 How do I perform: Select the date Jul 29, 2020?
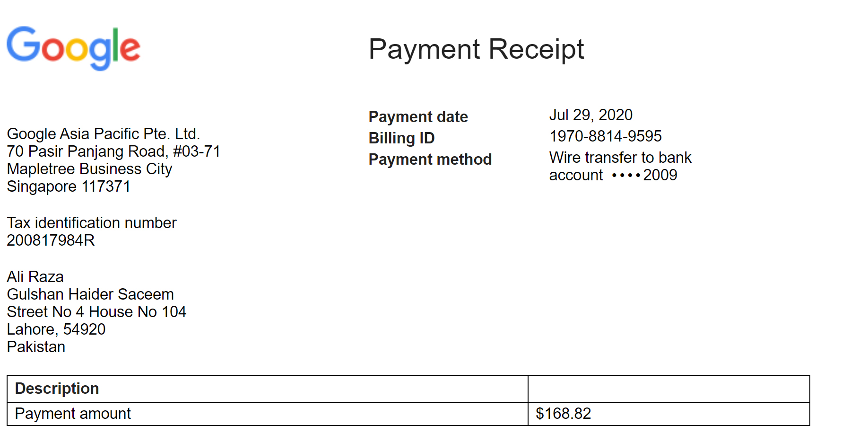point(590,115)
